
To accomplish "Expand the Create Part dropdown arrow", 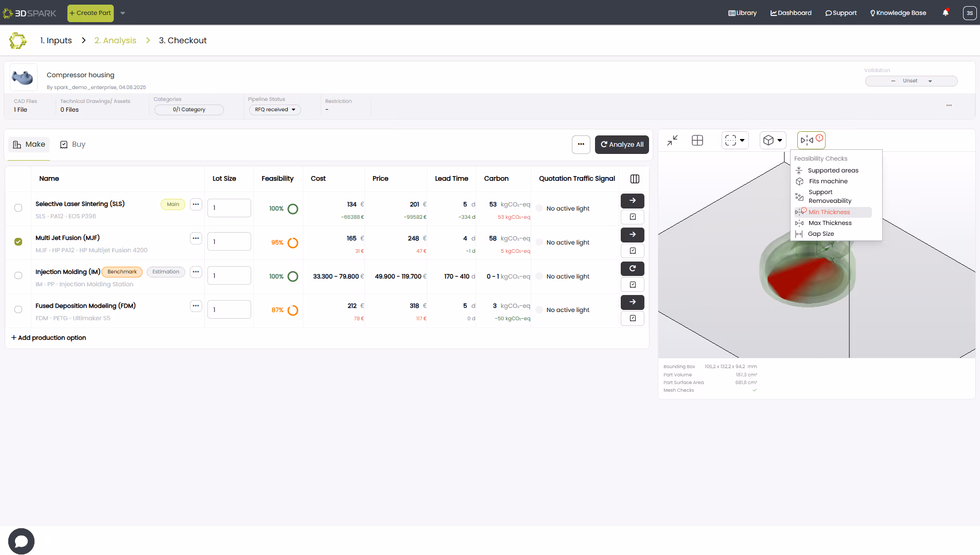I will point(122,13).
